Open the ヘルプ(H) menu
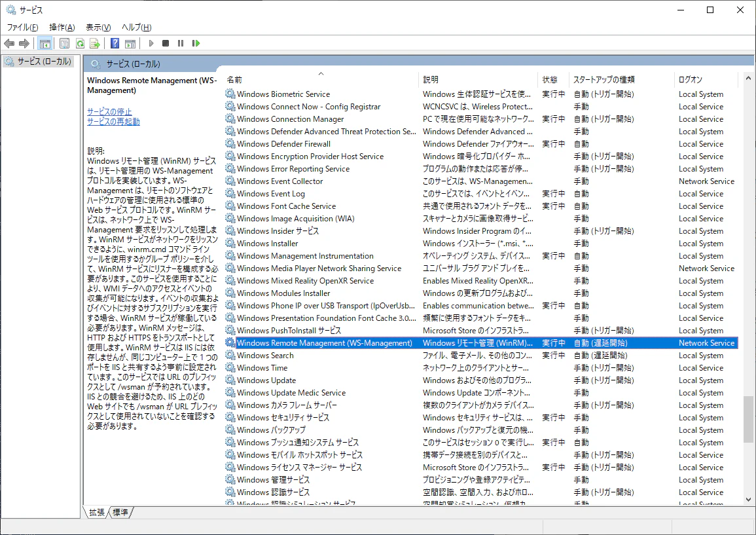This screenshot has height=535, width=756. [136, 28]
